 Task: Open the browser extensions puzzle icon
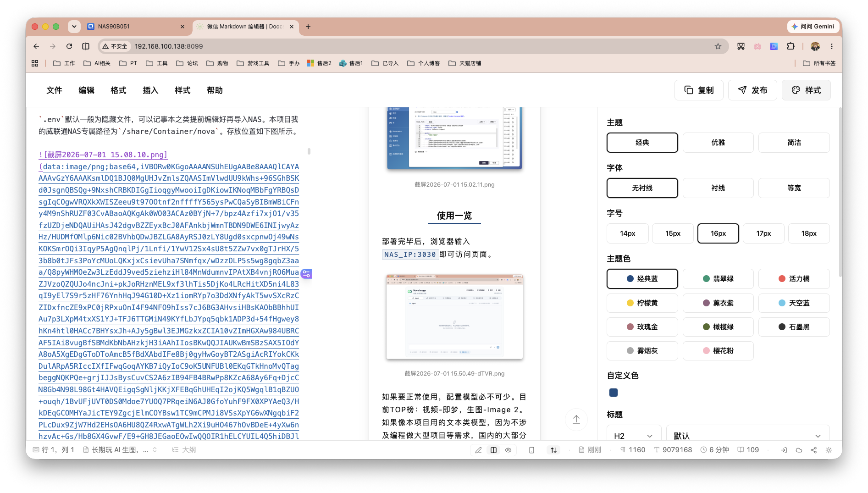(x=791, y=46)
